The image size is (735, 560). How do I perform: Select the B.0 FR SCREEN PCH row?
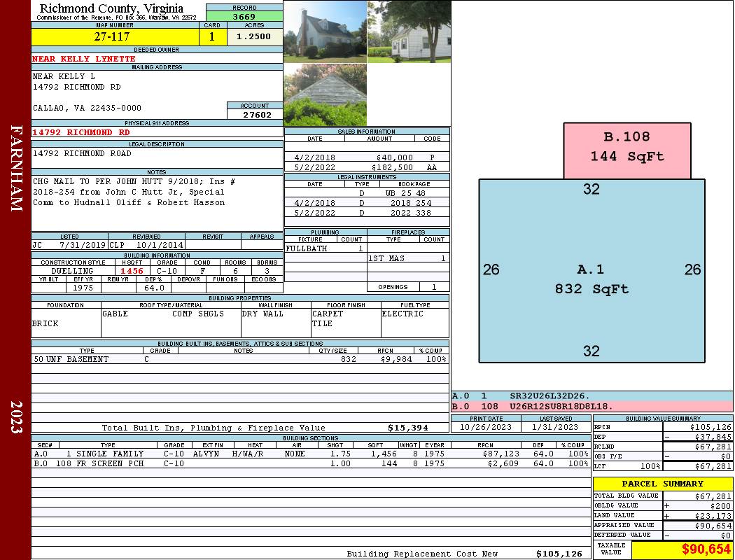click(x=311, y=463)
